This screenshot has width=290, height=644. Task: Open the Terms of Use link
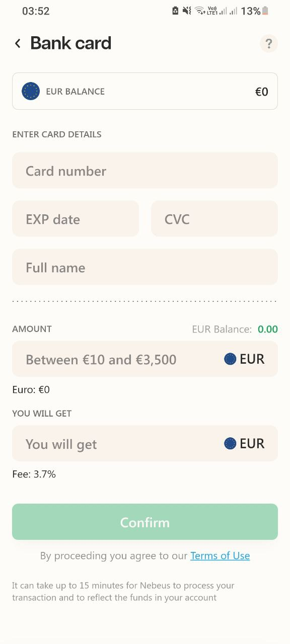(220, 555)
